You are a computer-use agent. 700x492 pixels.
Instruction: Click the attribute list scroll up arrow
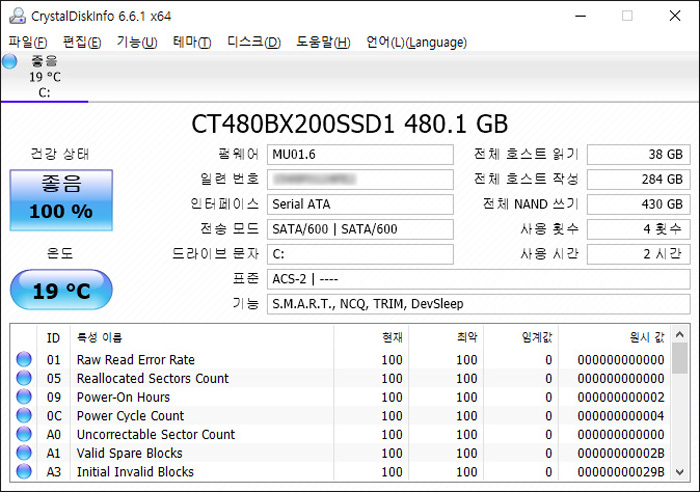tap(680, 334)
